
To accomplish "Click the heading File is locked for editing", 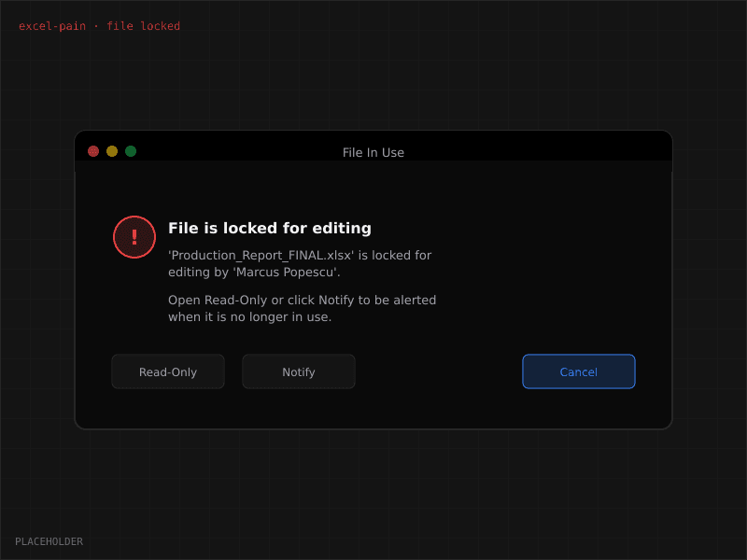I will (x=269, y=228).
